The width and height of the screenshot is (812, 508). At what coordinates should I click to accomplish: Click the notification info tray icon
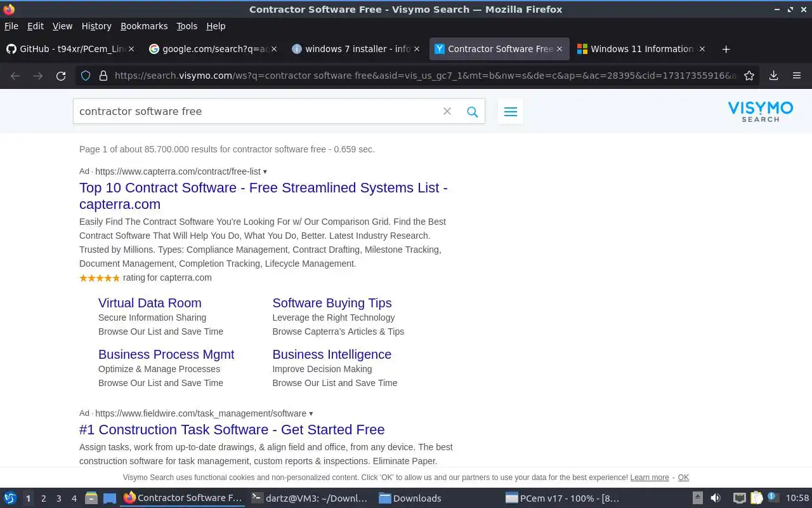coord(773,497)
